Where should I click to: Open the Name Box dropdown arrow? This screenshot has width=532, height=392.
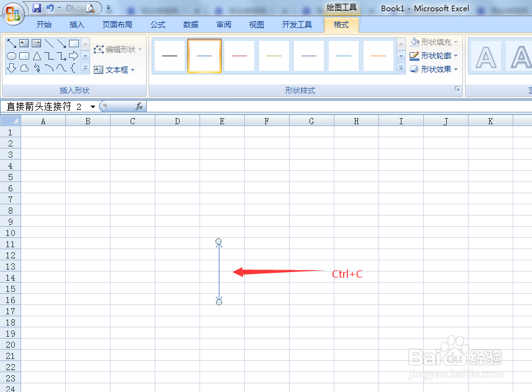point(93,106)
